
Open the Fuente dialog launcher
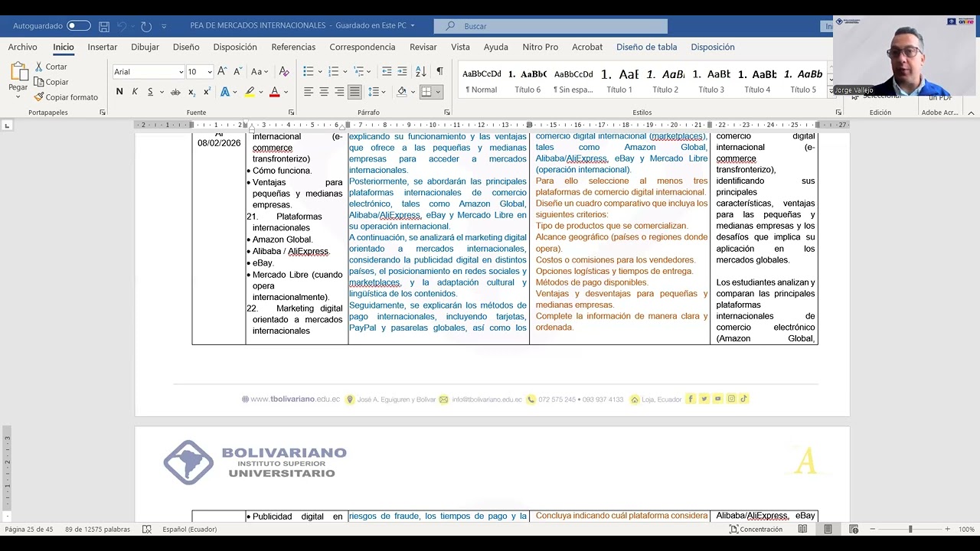tap(291, 112)
